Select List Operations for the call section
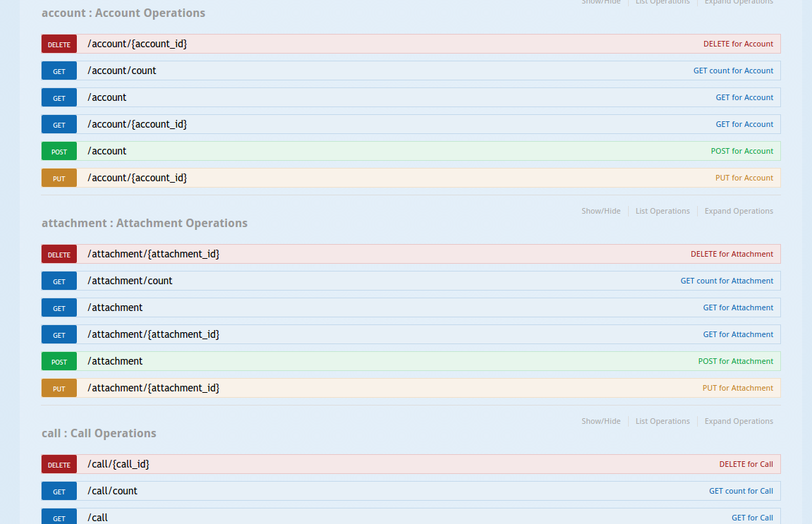This screenshot has width=812, height=524. (x=663, y=421)
